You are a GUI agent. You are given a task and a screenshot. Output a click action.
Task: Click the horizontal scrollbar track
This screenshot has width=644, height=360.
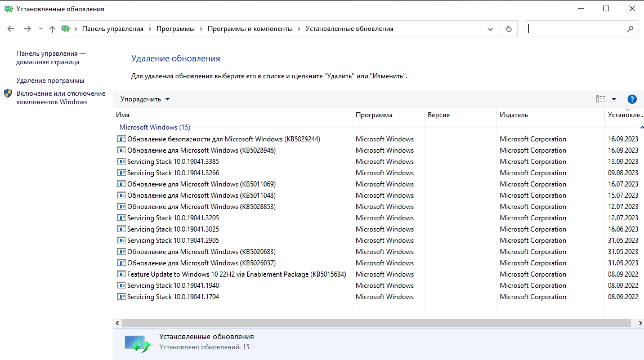tap(376, 323)
